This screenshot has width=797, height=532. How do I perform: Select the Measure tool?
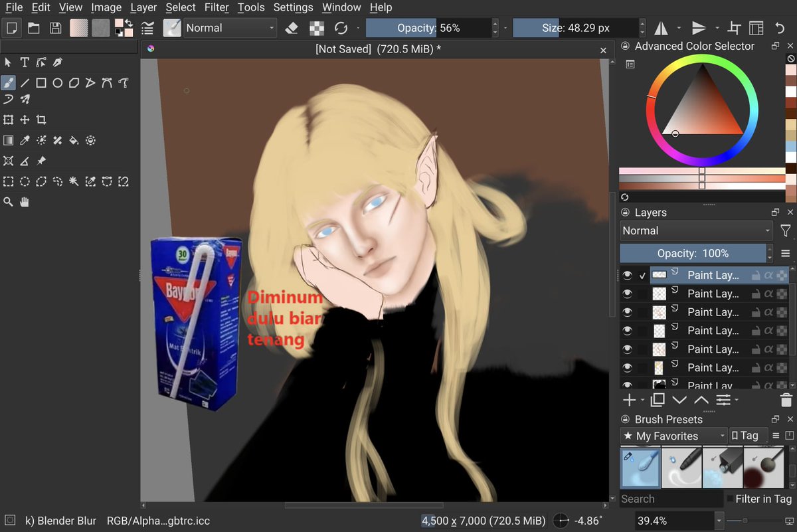click(25, 161)
